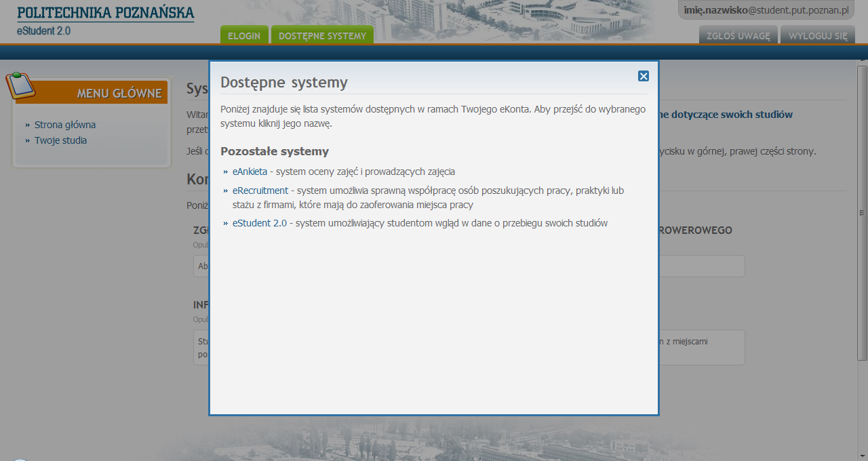Click the student email address label
868x461 pixels.
(x=766, y=10)
